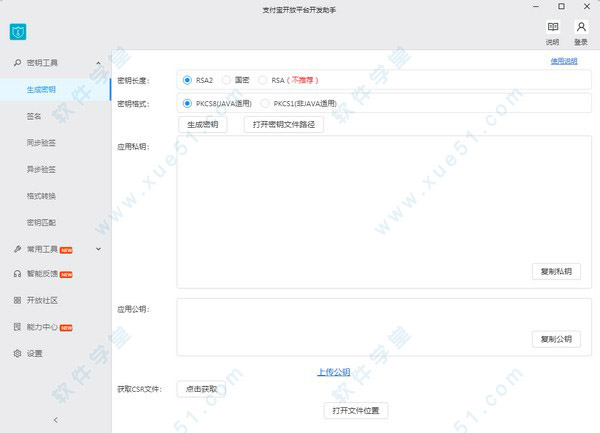
Task: Click the 常用工具 wrench icon
Action: coord(17,249)
